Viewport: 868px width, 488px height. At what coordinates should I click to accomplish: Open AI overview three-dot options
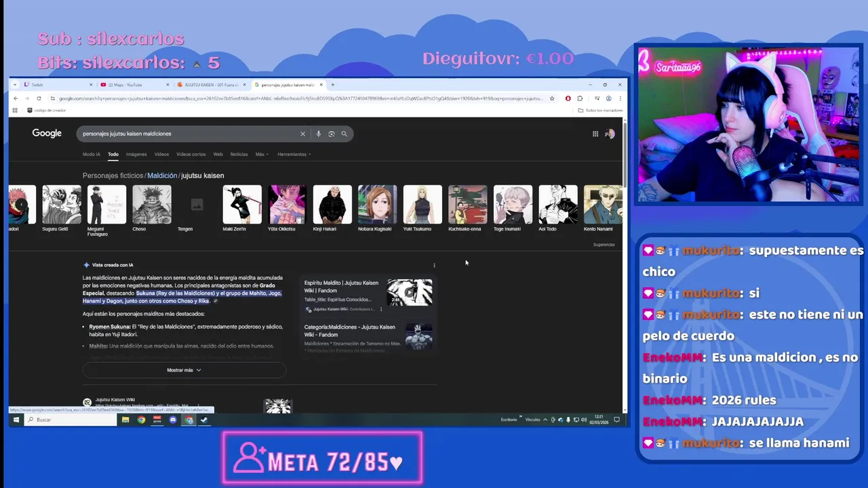(434, 265)
